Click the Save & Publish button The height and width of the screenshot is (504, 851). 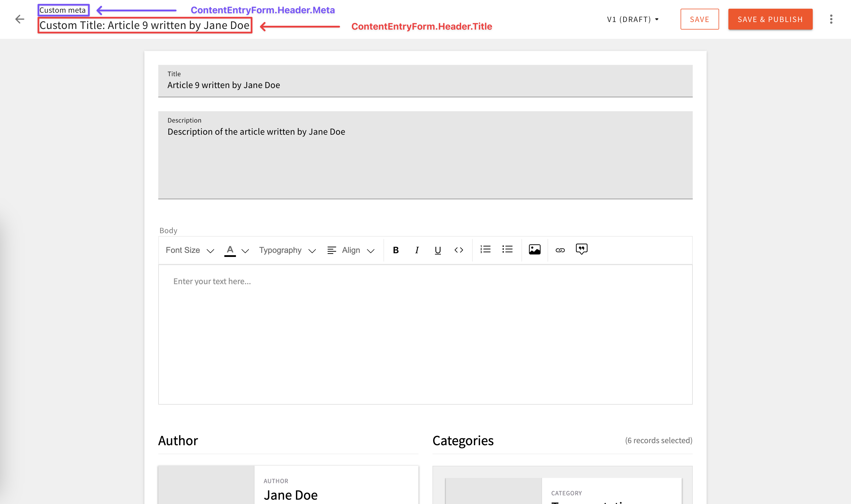770,19
